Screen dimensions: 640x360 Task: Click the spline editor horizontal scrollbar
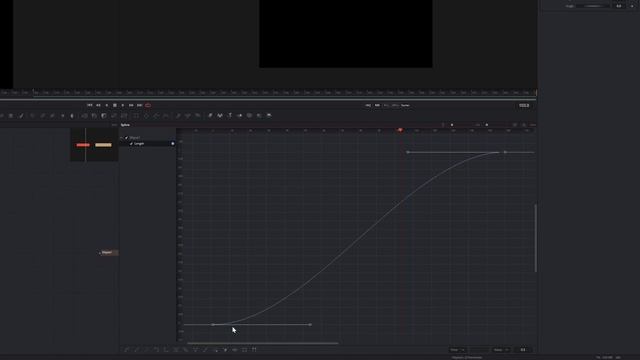click(262, 343)
